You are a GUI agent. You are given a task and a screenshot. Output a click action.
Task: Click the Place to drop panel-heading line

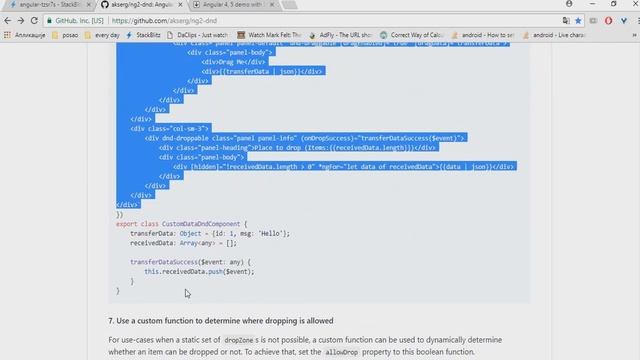click(x=298, y=148)
